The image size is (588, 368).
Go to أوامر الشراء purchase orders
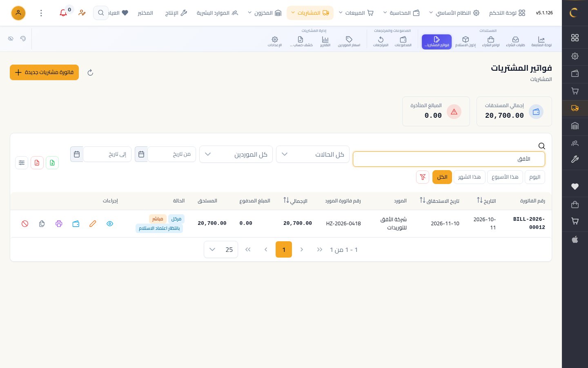click(x=491, y=42)
